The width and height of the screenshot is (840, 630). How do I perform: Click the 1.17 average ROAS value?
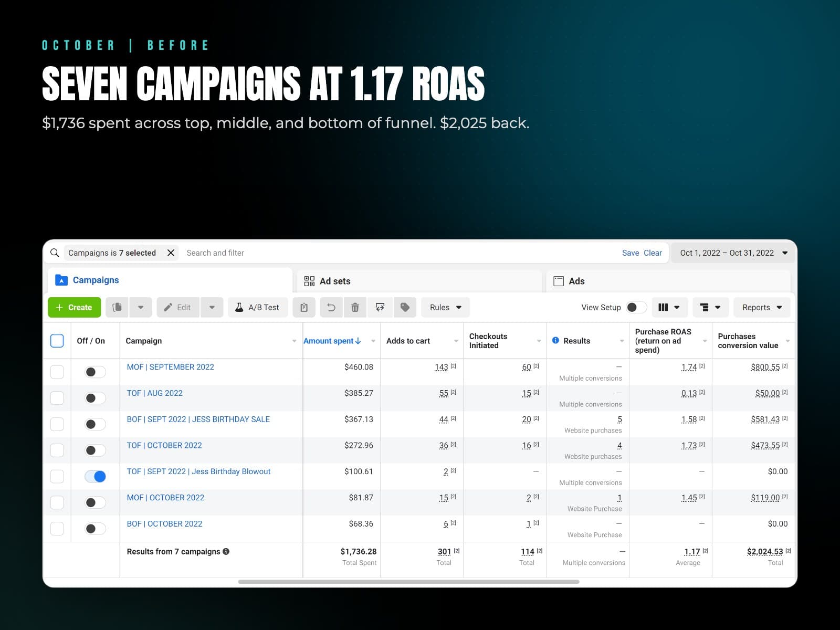[x=692, y=551]
